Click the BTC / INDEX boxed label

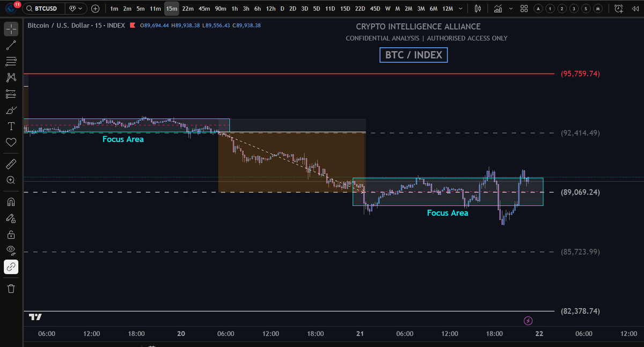point(413,55)
